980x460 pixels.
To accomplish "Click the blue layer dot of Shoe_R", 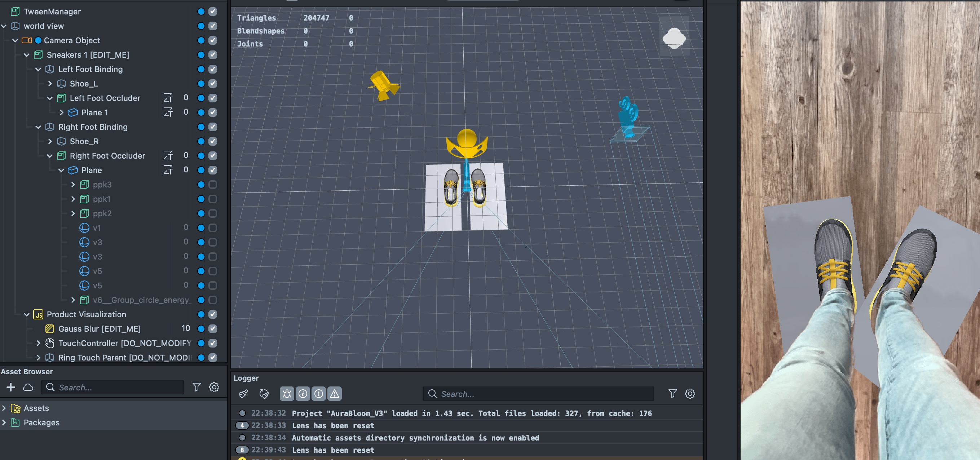I will coord(201,141).
